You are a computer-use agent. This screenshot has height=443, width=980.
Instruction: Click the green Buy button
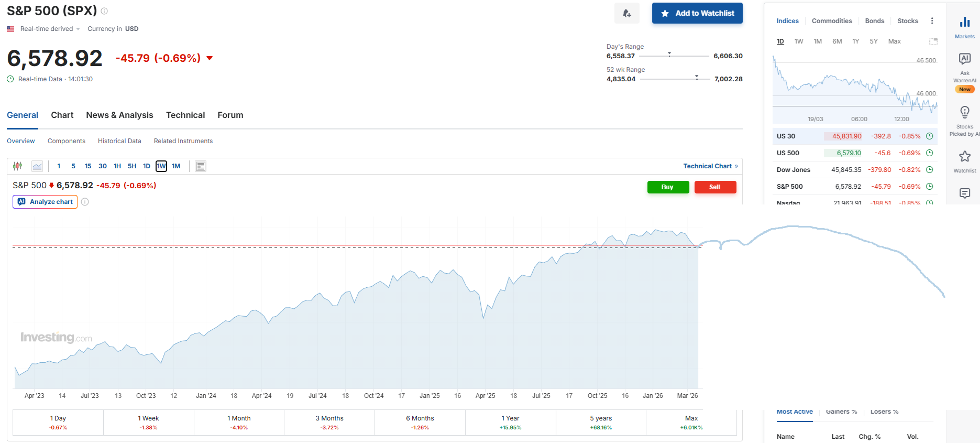click(x=668, y=187)
